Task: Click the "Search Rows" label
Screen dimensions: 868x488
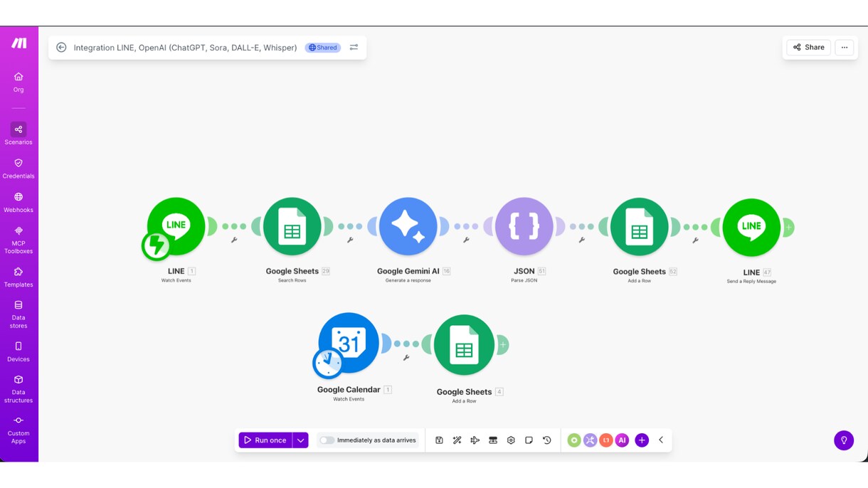Action: coord(292,280)
